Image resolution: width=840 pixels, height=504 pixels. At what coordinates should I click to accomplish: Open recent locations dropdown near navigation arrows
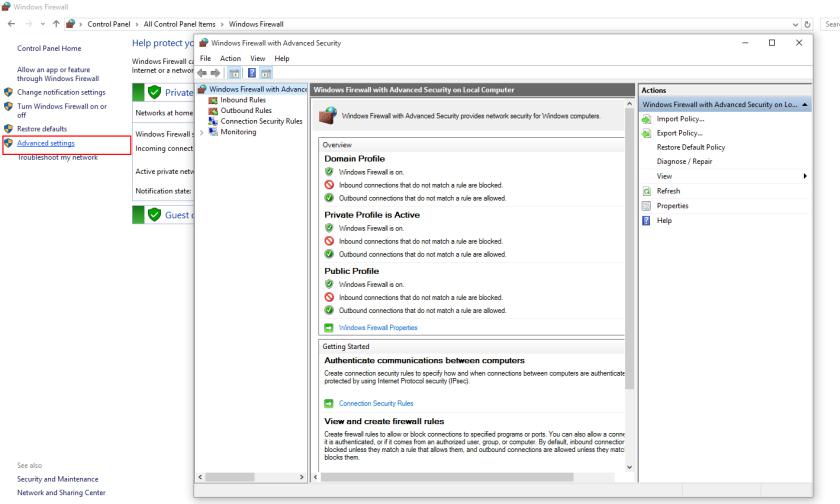43,24
